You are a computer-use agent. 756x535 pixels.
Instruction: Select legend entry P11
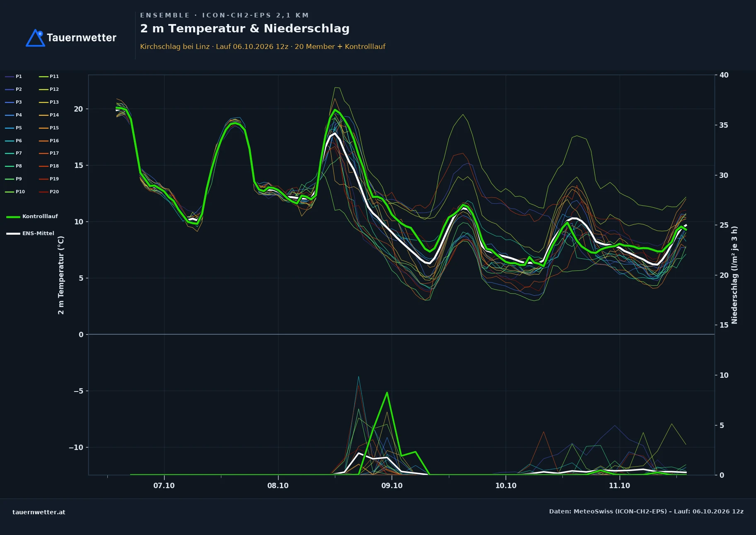(x=49, y=76)
